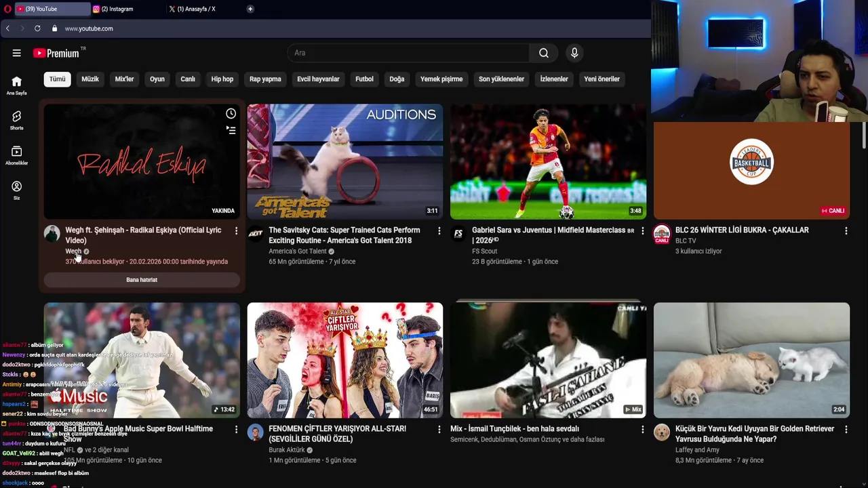
Task: Switch to the Instagram browser tab
Action: (x=127, y=9)
